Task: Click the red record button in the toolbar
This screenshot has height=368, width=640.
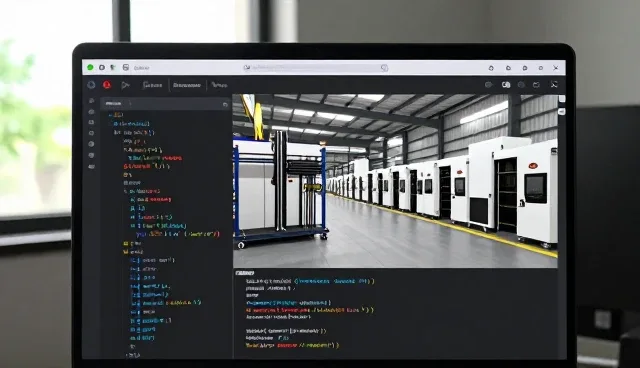Action: click(107, 85)
